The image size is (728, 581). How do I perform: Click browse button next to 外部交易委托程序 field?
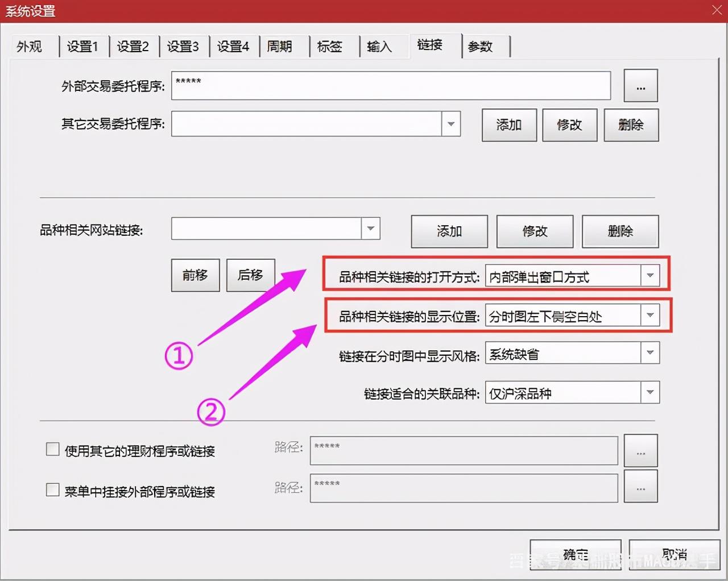click(x=640, y=86)
